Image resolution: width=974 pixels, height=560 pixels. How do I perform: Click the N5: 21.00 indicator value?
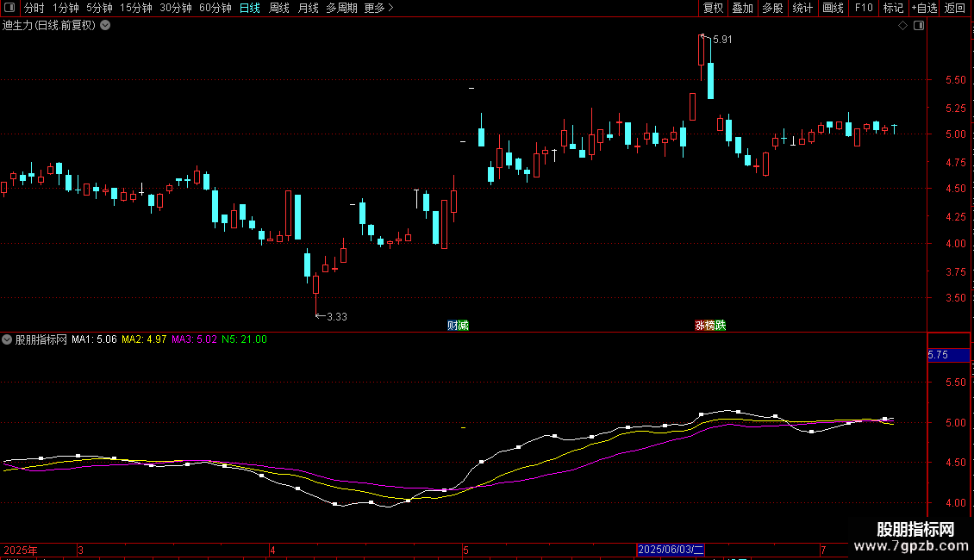tap(244, 339)
